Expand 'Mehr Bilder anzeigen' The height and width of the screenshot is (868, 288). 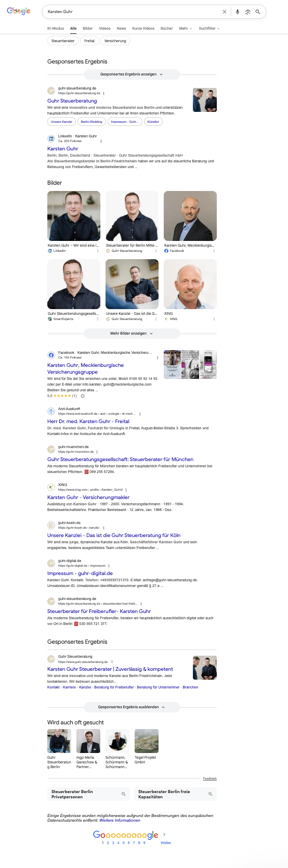132,333
